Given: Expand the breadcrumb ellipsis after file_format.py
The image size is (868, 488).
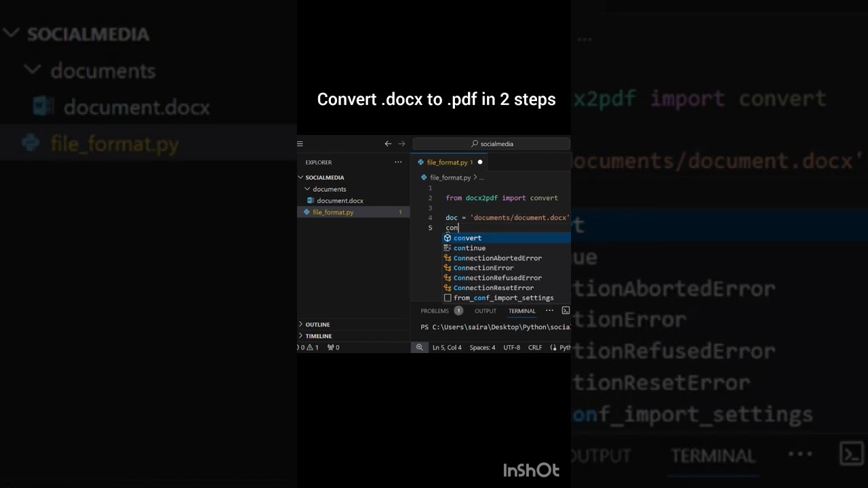Looking at the screenshot, I should [482, 178].
